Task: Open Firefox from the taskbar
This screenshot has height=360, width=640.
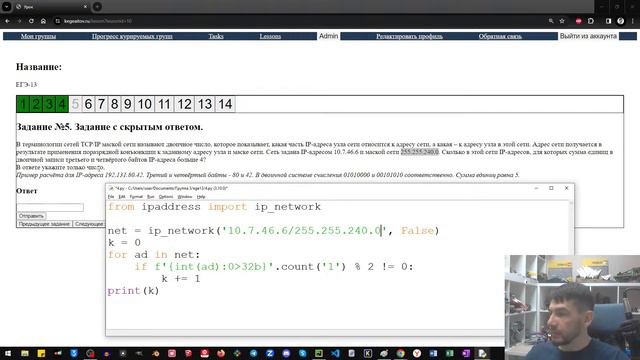Action: [x=221, y=353]
